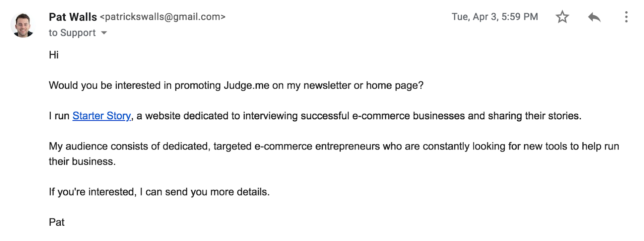This screenshot has height=241, width=644.
Task: Open the Starter Story link
Action: point(101,116)
